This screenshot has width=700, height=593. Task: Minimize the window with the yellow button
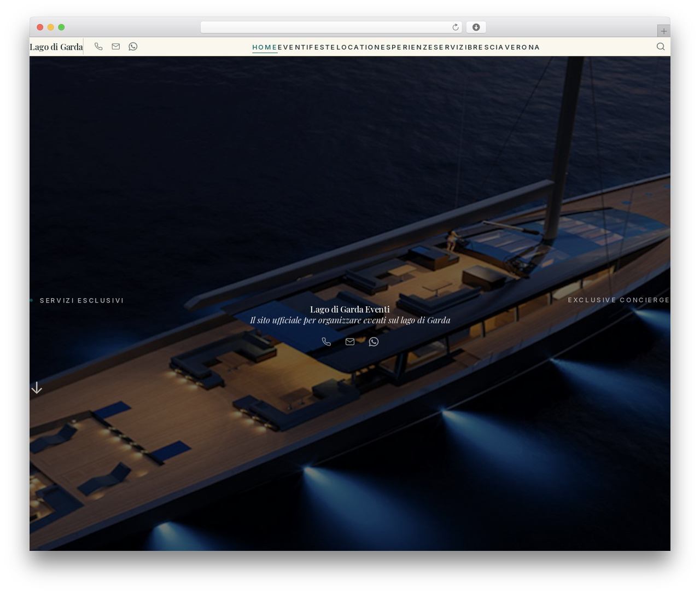tap(51, 27)
